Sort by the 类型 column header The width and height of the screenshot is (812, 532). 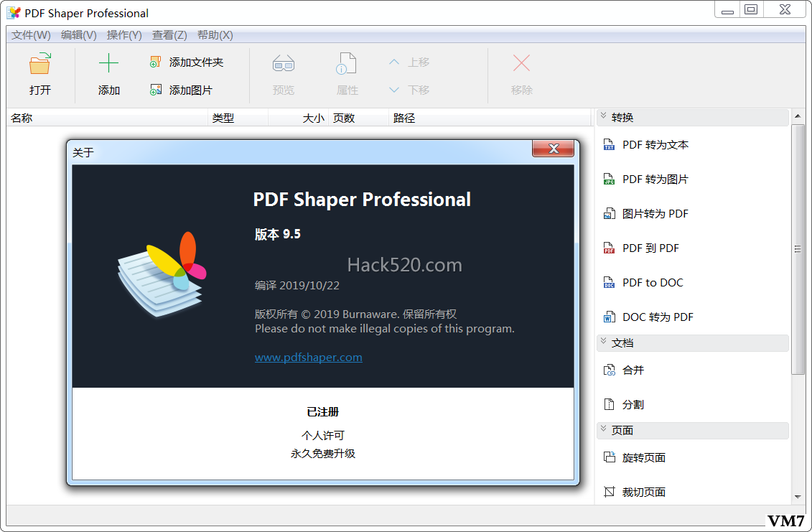(x=238, y=118)
